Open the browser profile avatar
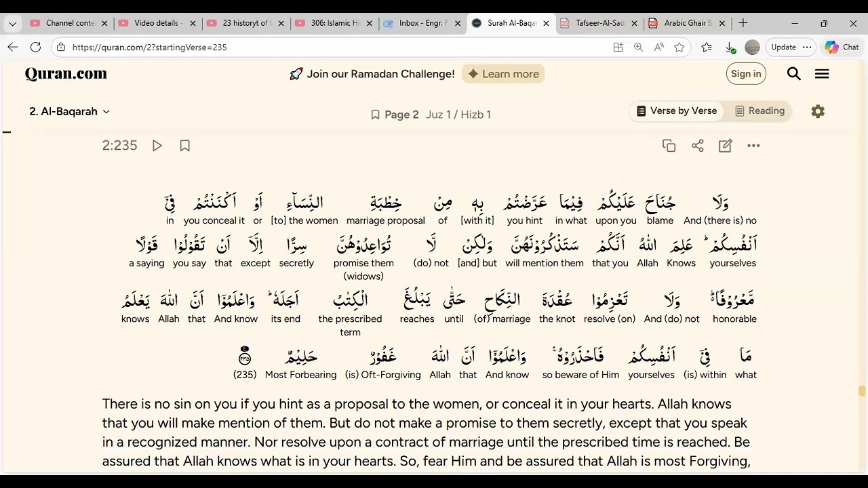 752,47
